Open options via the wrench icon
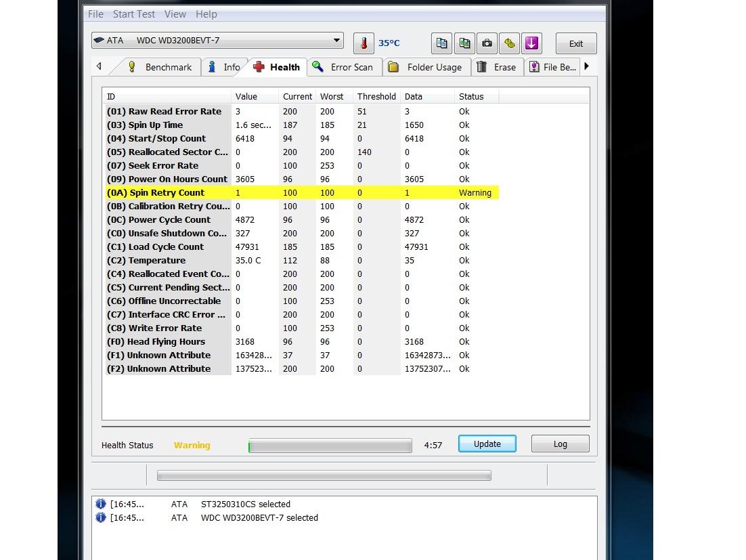 point(509,43)
